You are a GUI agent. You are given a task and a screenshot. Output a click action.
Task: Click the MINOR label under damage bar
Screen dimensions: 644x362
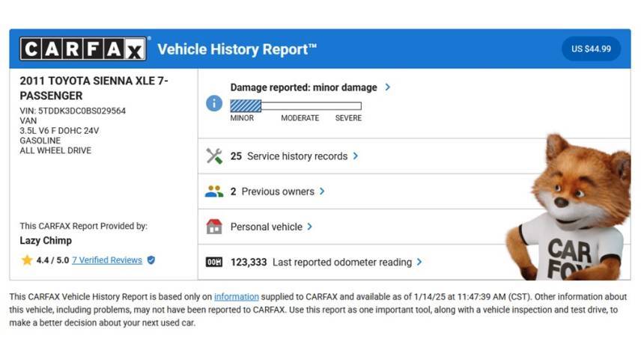point(242,117)
